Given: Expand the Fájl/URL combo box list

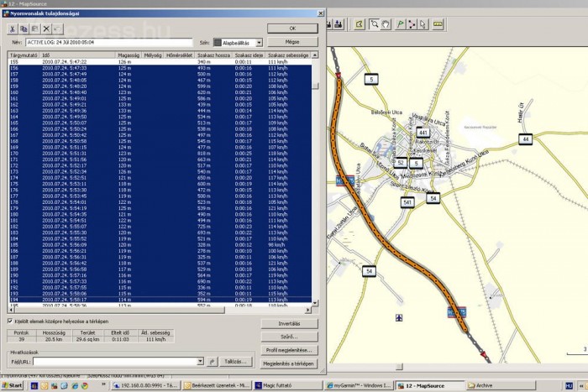Looking at the screenshot, I should tap(202, 362).
